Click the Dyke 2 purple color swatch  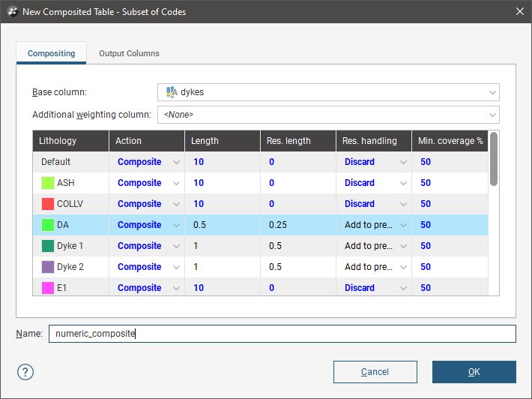point(48,267)
